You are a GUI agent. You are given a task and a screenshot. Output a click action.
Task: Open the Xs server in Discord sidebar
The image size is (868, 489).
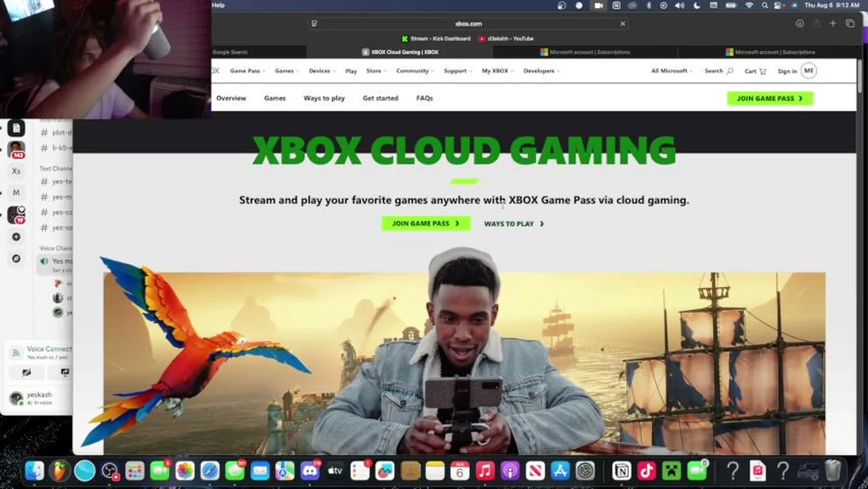(16, 171)
